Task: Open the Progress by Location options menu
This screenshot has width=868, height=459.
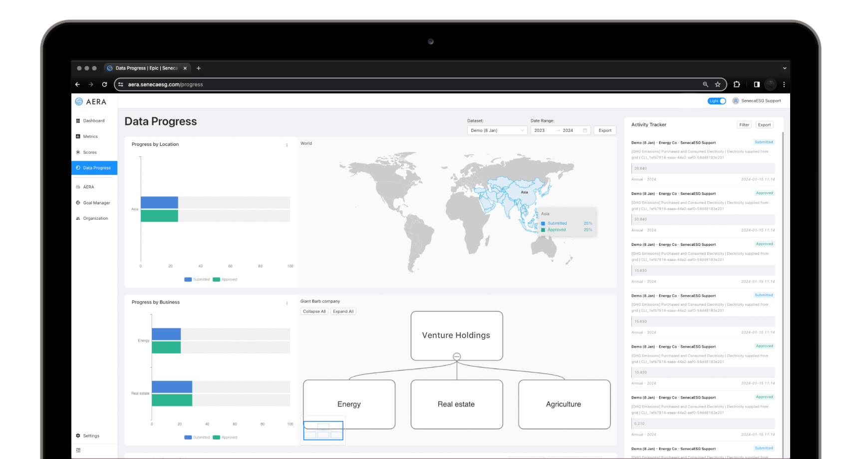Action: [x=286, y=145]
